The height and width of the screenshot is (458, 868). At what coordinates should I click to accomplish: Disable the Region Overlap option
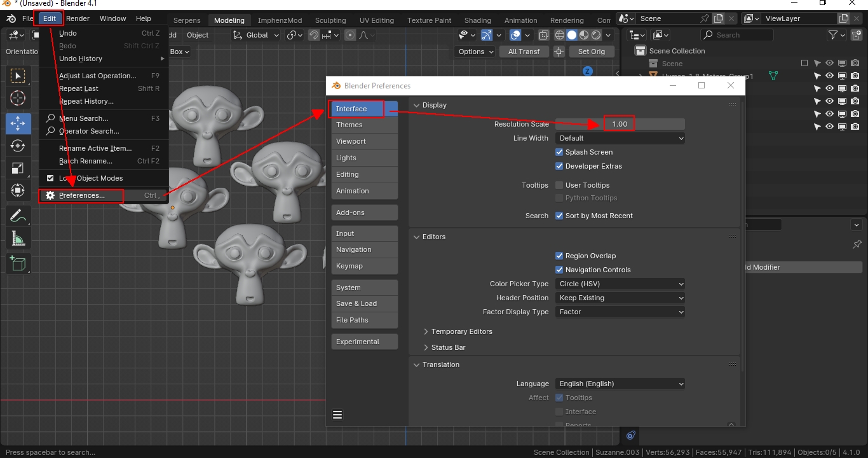[x=559, y=256]
